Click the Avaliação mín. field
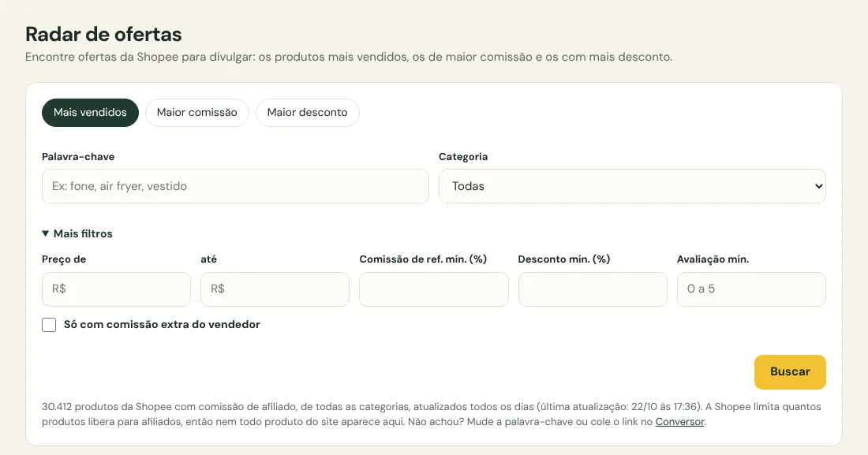Screen dimensions: 868x455 [x=751, y=289]
